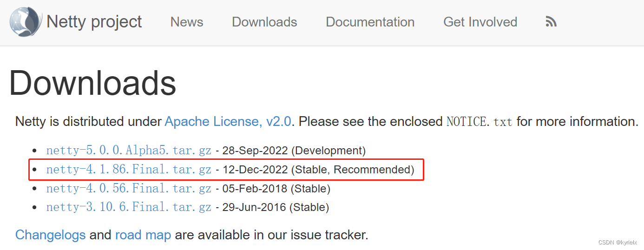
Task: Download netty-4.1.86.Final.tar.gz
Action: pyautogui.click(x=129, y=170)
